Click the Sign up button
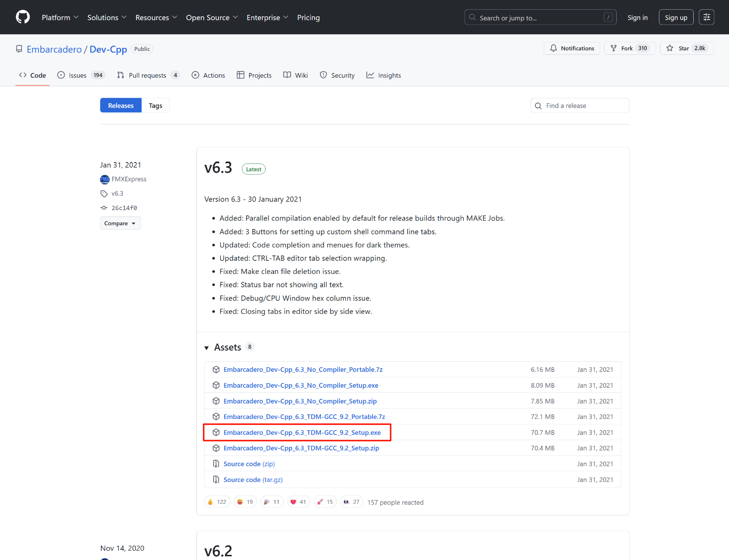The width and height of the screenshot is (729, 560). coord(676,17)
